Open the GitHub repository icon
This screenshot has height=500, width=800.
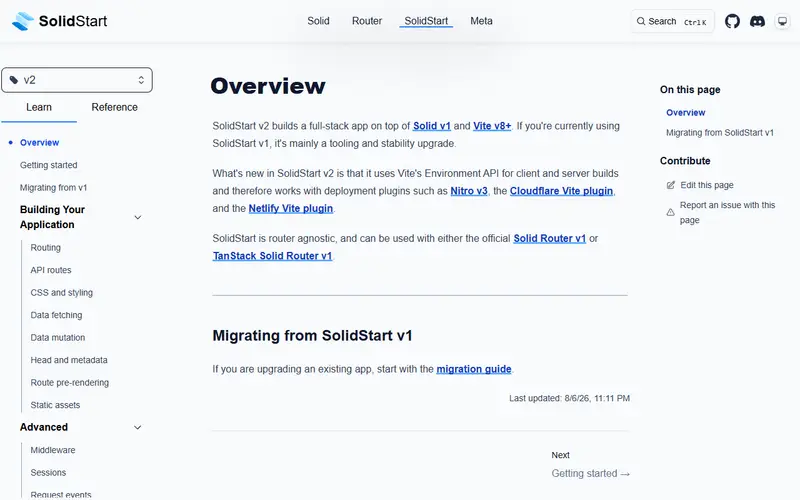(732, 21)
